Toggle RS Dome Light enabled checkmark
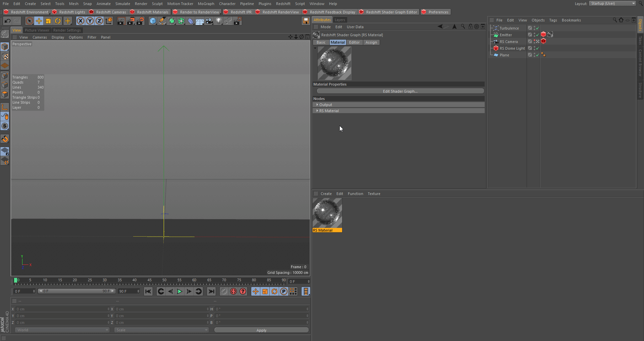This screenshot has height=341, width=644. [537, 48]
